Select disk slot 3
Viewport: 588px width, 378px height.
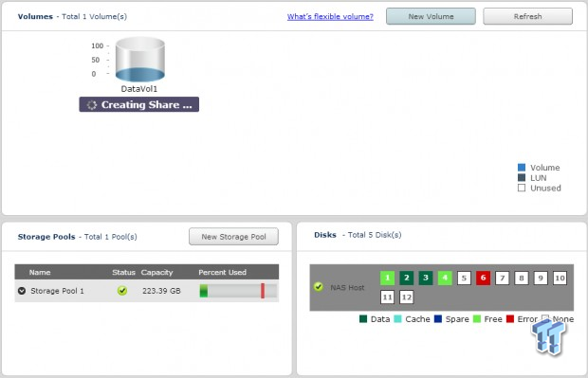coord(426,278)
